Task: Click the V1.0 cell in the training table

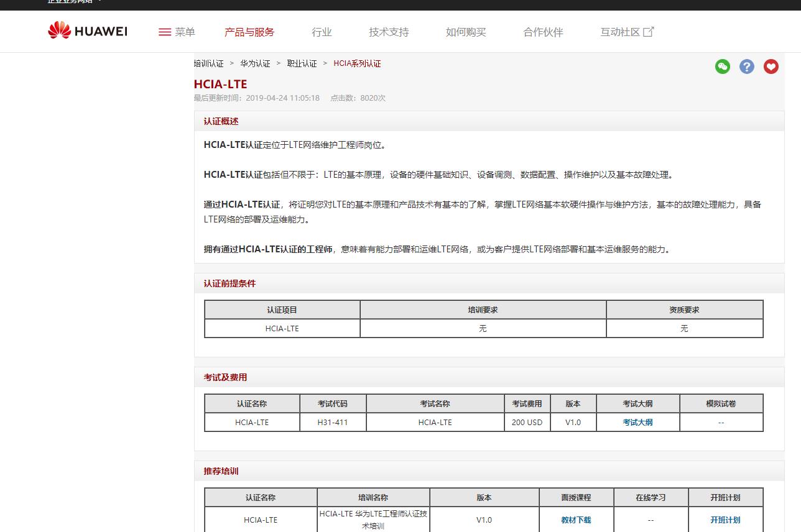Action: coord(484,520)
